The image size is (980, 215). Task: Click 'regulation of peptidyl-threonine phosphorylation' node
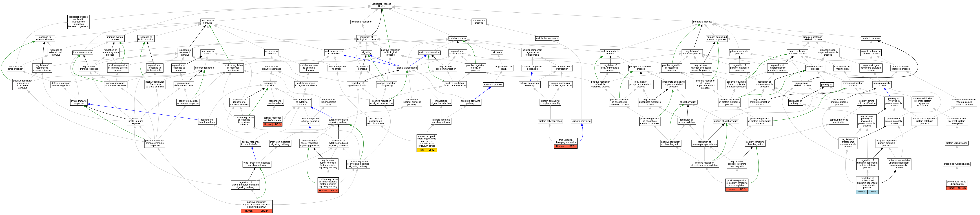737,164
